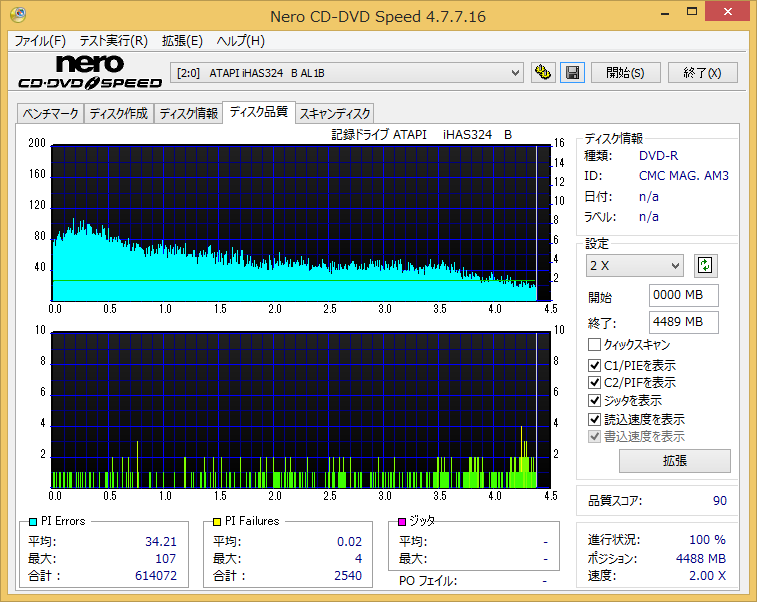The image size is (757, 602).
Task: Click the PI Failures lower graph area
Action: click(301, 410)
